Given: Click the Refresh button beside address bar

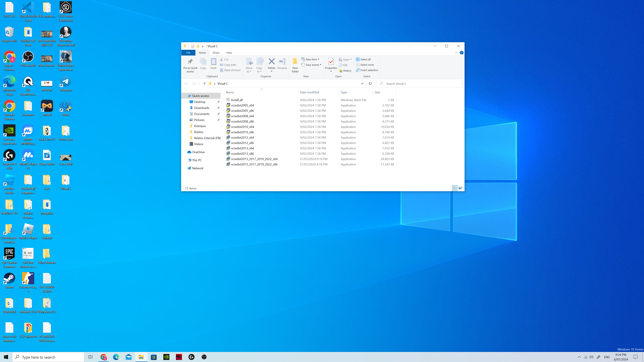Looking at the screenshot, I should 370,84.
